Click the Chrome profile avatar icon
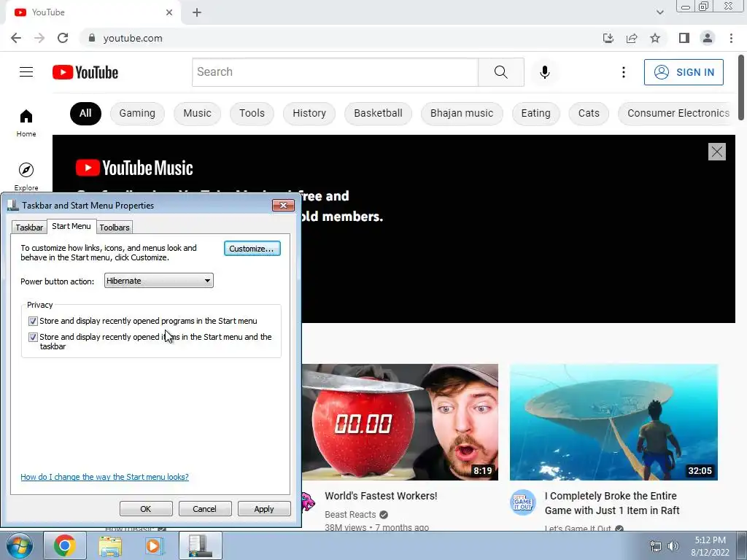747x560 pixels. click(x=708, y=38)
